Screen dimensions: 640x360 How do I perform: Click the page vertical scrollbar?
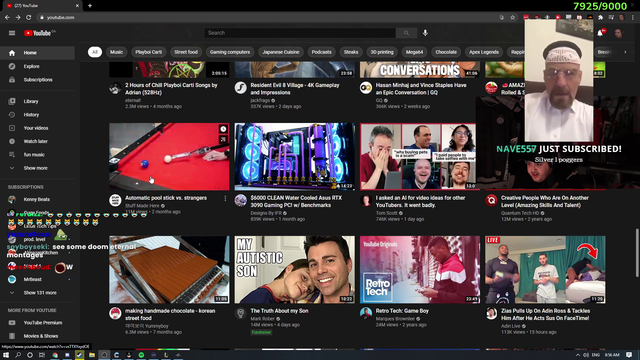[x=637, y=253]
